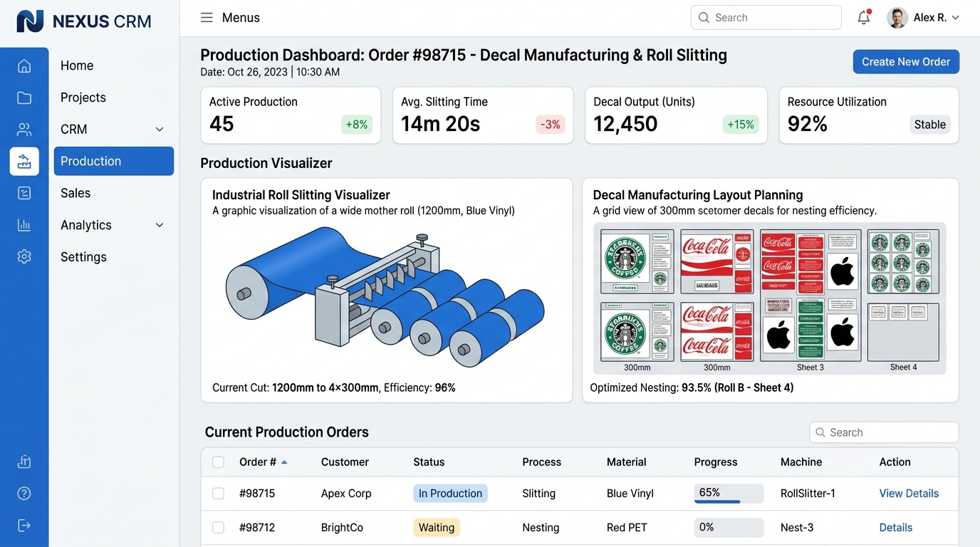The image size is (980, 547).
Task: Click the Settings gear icon in the rail
Action: coord(24,256)
